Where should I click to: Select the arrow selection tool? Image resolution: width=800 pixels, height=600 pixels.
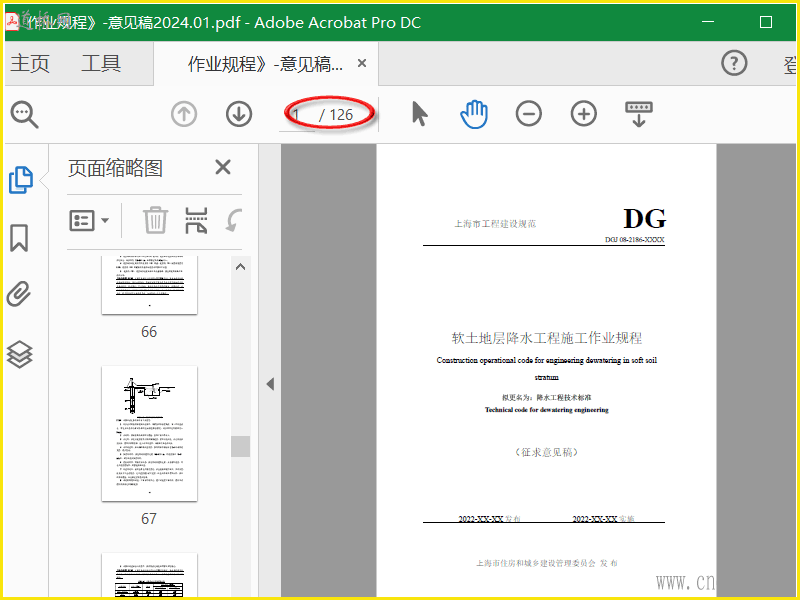coord(419,114)
